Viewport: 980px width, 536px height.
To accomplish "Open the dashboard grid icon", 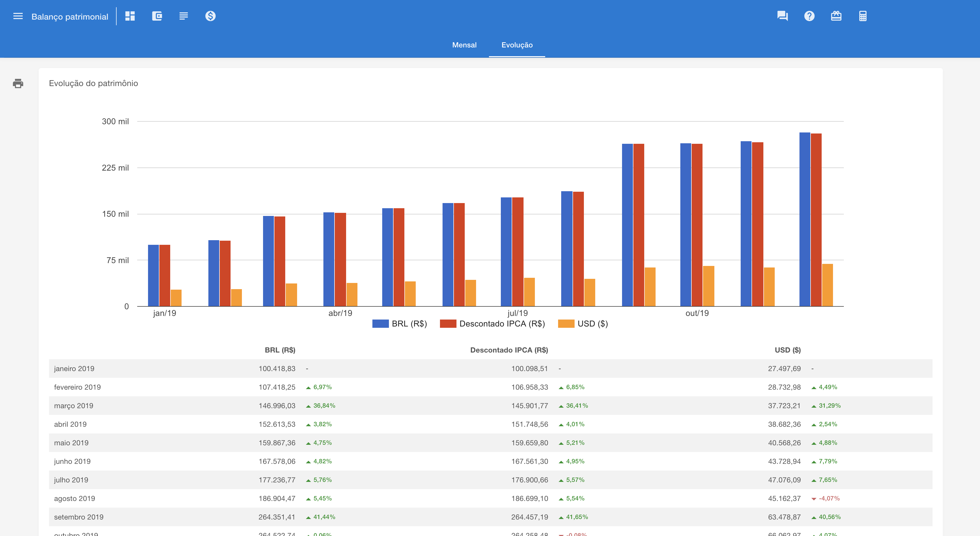I will tap(130, 16).
